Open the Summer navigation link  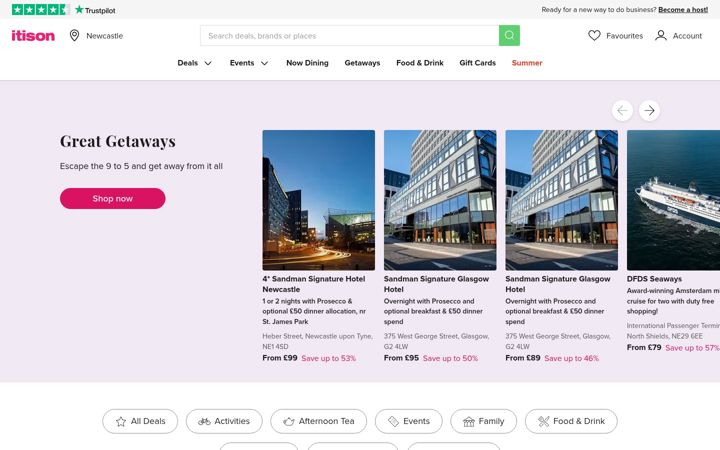pos(527,63)
